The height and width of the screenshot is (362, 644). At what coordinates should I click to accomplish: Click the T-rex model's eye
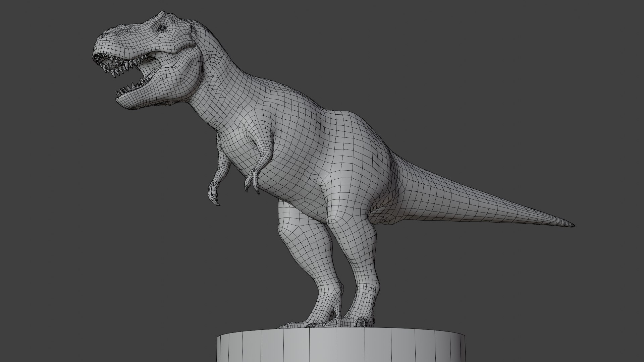(162, 28)
